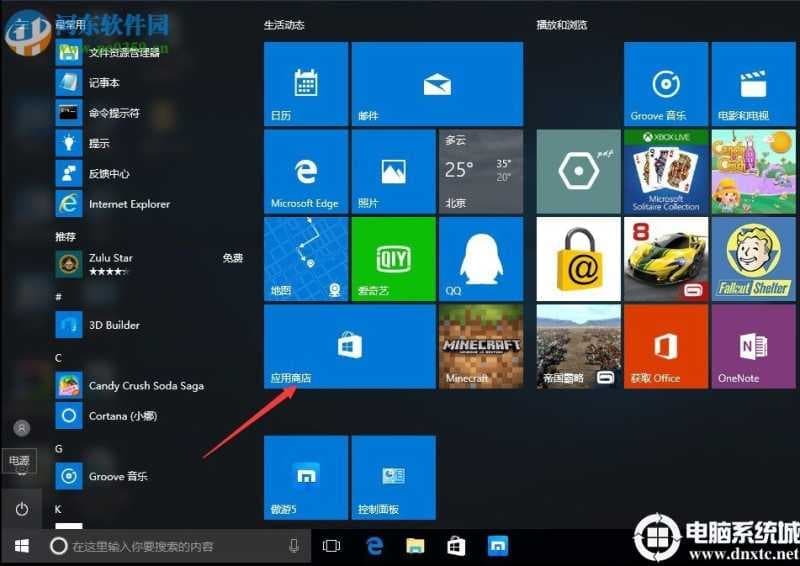800x566 pixels.
Task: Open Task View from the taskbar
Action: [x=332, y=547]
